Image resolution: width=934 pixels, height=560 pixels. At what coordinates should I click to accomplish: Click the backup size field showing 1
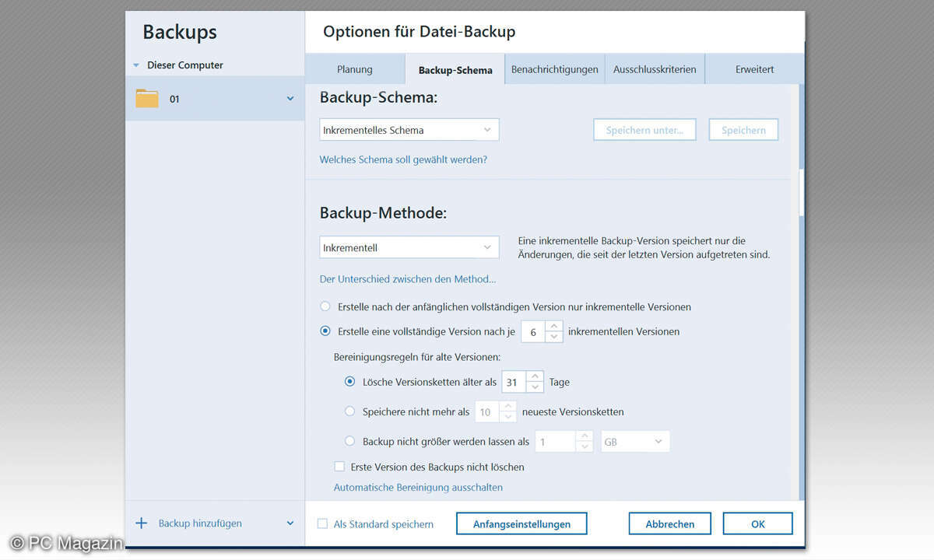point(555,442)
